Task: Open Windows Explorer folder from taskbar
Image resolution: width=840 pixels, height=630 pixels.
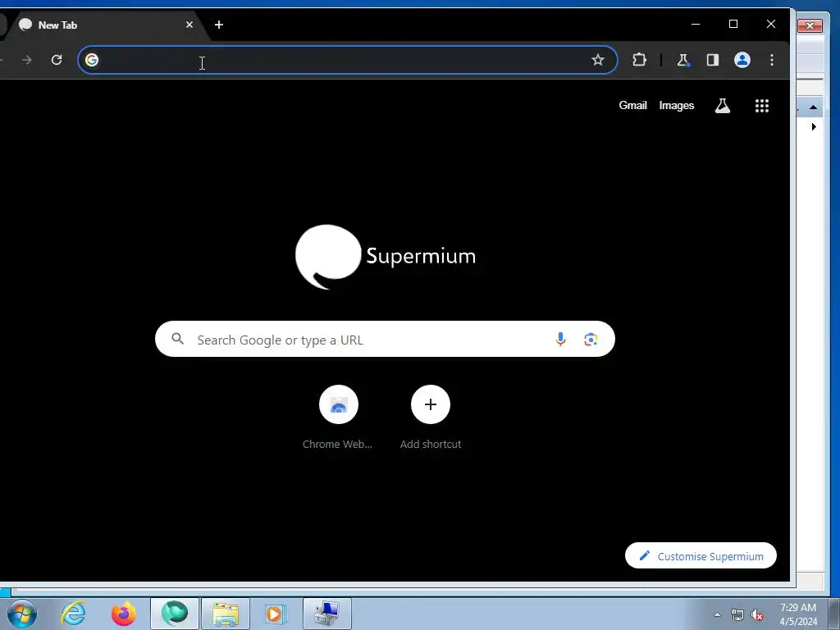Action: pos(226,614)
